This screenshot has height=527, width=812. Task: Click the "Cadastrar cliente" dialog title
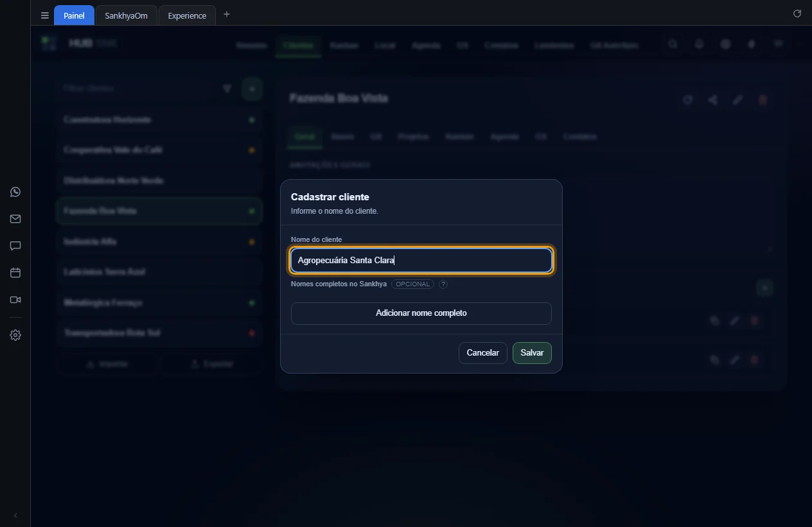330,197
